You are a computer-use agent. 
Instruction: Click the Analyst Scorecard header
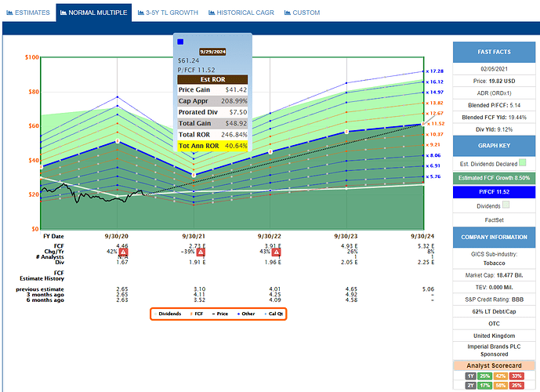click(x=494, y=365)
